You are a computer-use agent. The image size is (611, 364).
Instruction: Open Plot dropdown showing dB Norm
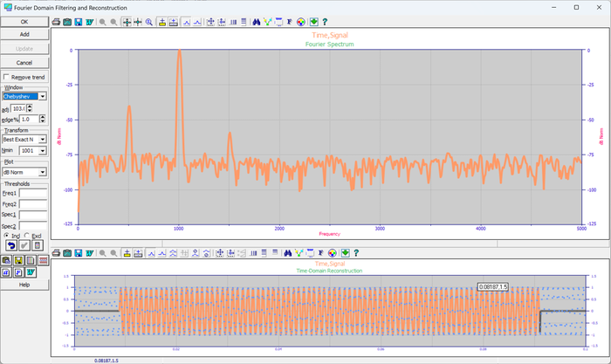[43, 172]
